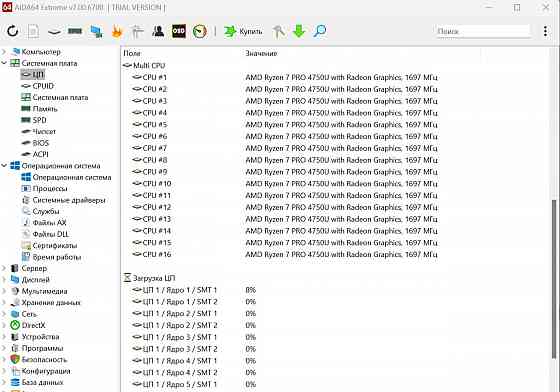Click the Дисплей monitor icon
Image resolution: width=560 pixels, height=392 pixels.
click(x=15, y=280)
